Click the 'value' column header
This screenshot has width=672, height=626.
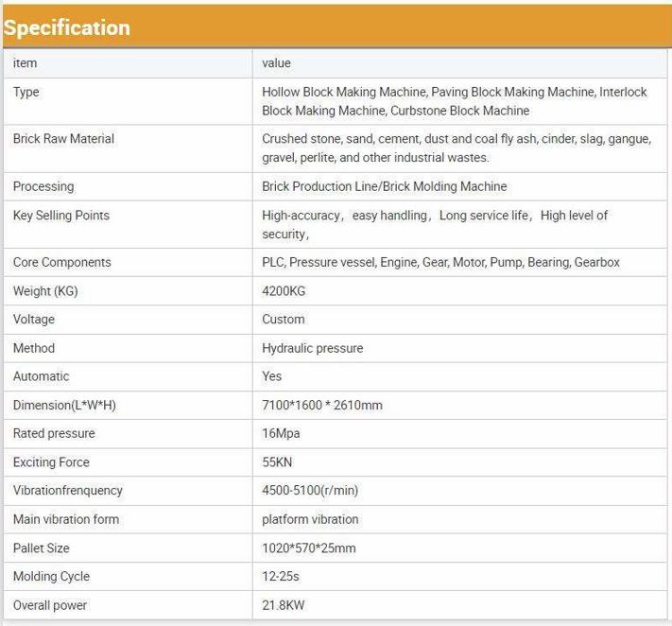click(276, 63)
